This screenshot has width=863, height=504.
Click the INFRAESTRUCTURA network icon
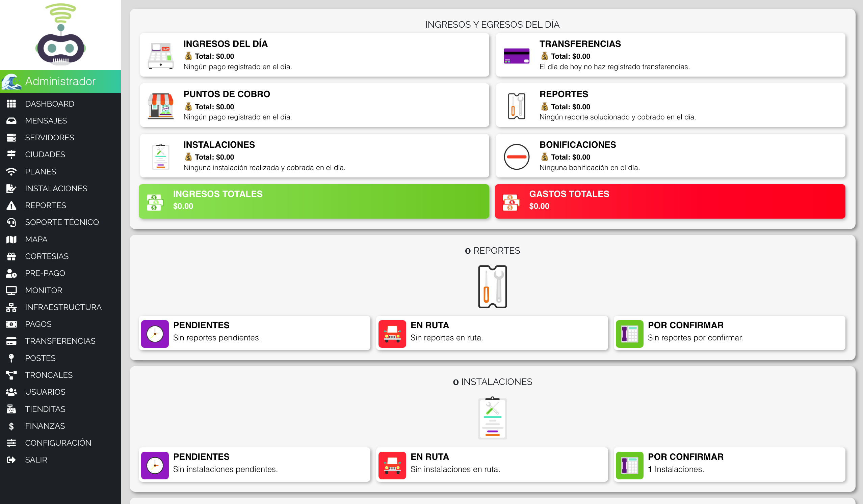tap(11, 307)
